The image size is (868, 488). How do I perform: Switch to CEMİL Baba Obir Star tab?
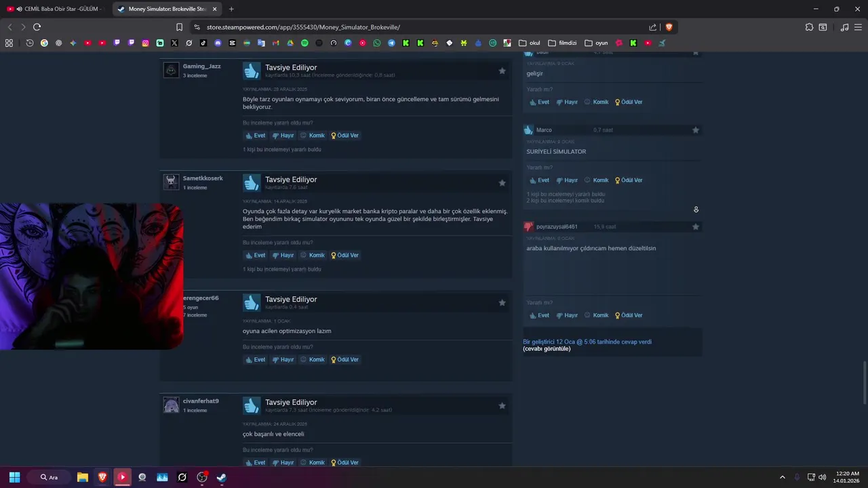(56, 9)
